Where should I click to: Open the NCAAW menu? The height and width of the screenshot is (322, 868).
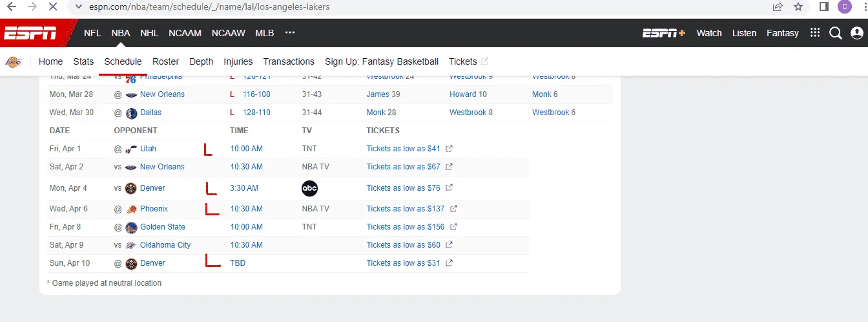(229, 33)
